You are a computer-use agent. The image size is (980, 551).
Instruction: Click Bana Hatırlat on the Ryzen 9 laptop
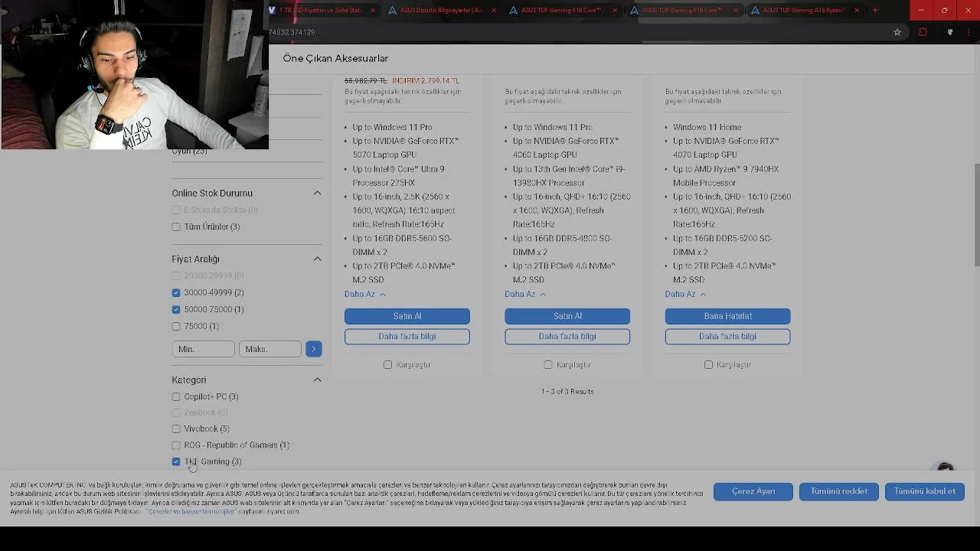727,316
